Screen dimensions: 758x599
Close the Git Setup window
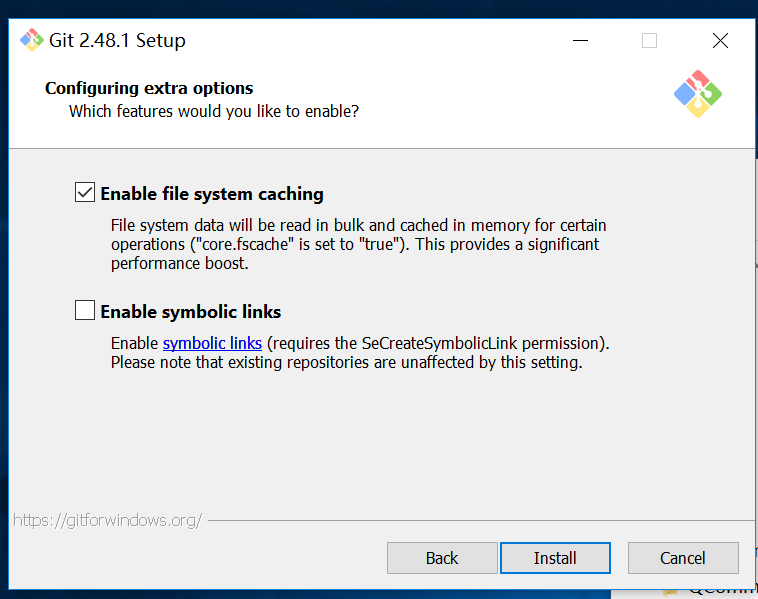click(720, 41)
